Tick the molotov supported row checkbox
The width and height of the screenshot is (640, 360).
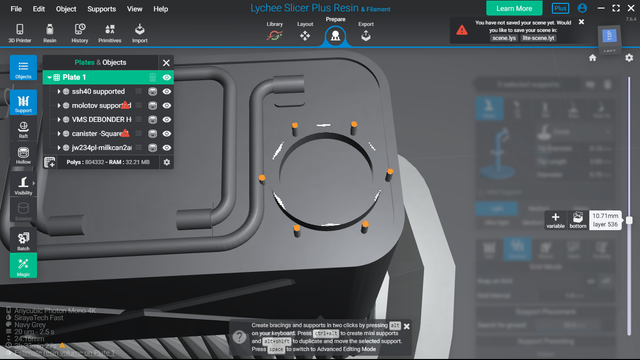pyautogui.click(x=139, y=105)
